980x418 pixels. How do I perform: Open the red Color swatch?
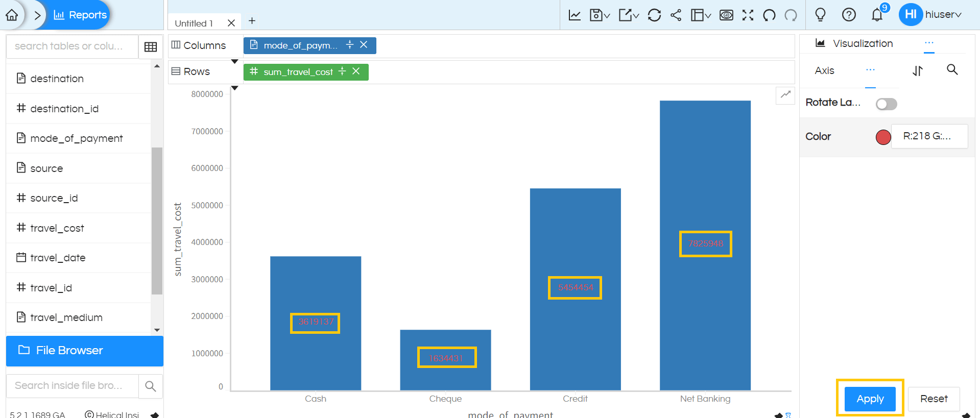click(883, 137)
